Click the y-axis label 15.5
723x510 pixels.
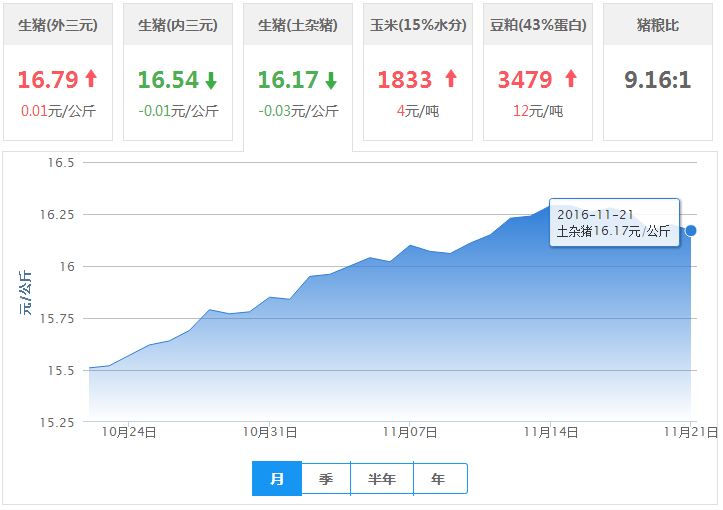coord(61,370)
